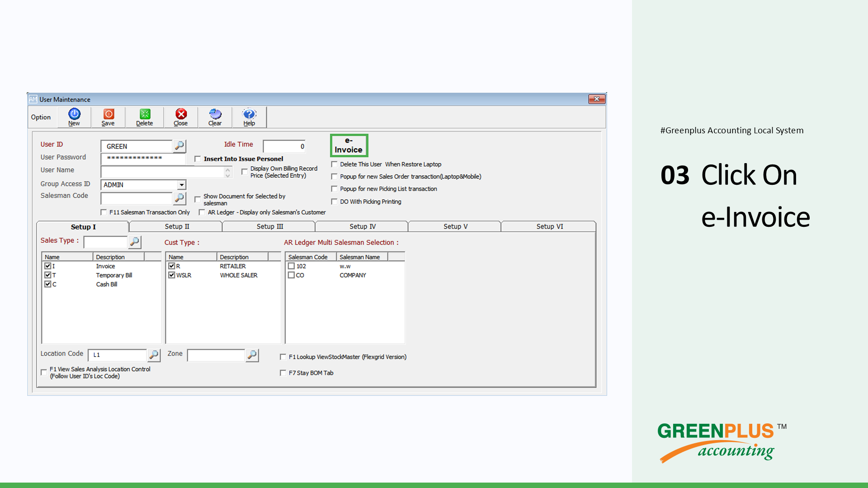Tick Delete This User When Restore Laptop

[335, 164]
